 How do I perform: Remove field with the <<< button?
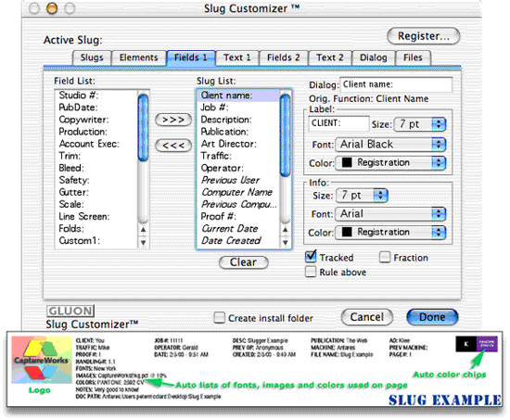(x=173, y=145)
